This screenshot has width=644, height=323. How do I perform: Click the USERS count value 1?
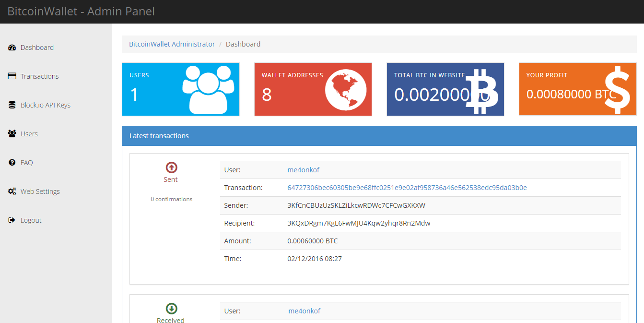pyautogui.click(x=134, y=95)
